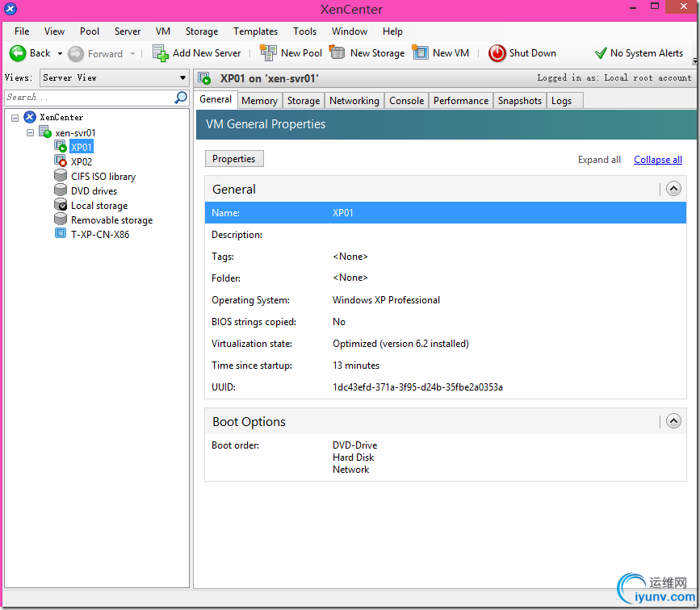This screenshot has width=700, height=610.
Task: Open the Views Server View dropdown
Action: point(114,77)
